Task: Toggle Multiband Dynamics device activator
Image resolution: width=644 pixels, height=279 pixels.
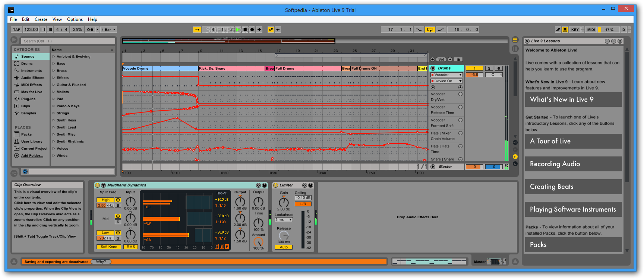Action: point(98,185)
